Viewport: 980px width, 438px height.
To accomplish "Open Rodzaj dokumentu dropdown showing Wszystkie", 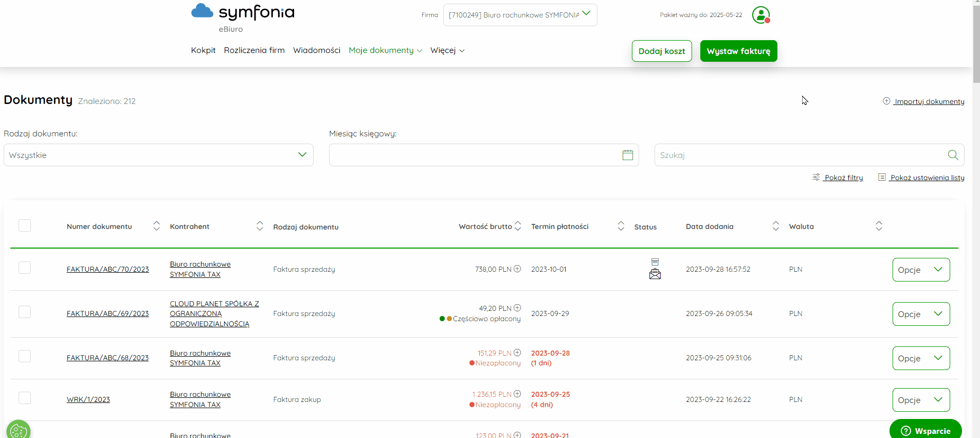I will [158, 155].
